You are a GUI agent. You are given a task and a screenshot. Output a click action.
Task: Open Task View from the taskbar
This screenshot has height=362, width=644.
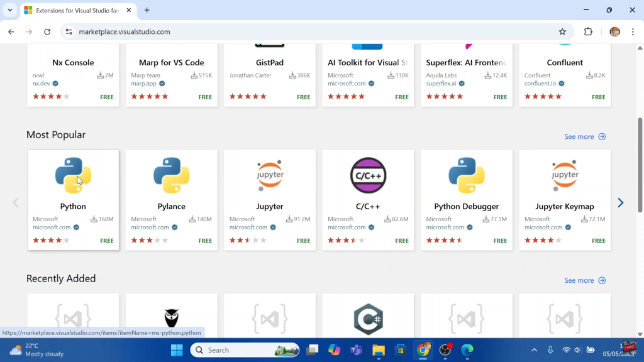[312, 350]
